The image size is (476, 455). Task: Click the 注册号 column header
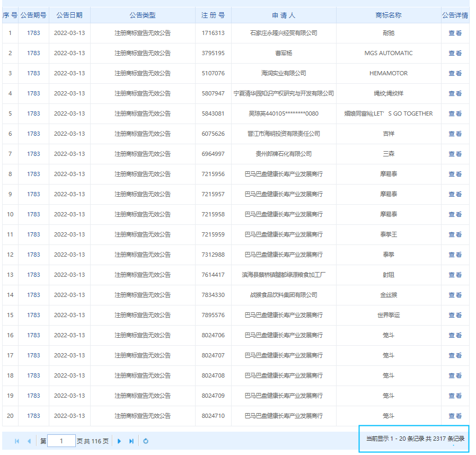[x=213, y=15]
